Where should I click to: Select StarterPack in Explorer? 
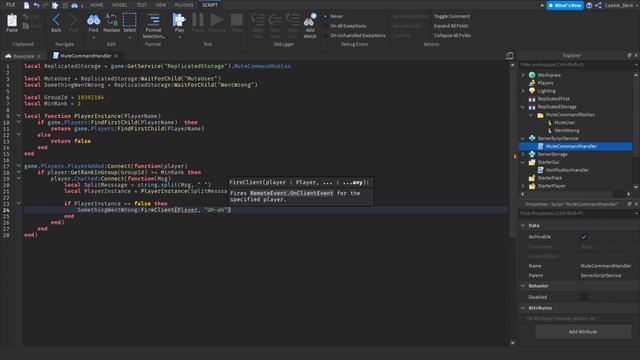click(550, 178)
